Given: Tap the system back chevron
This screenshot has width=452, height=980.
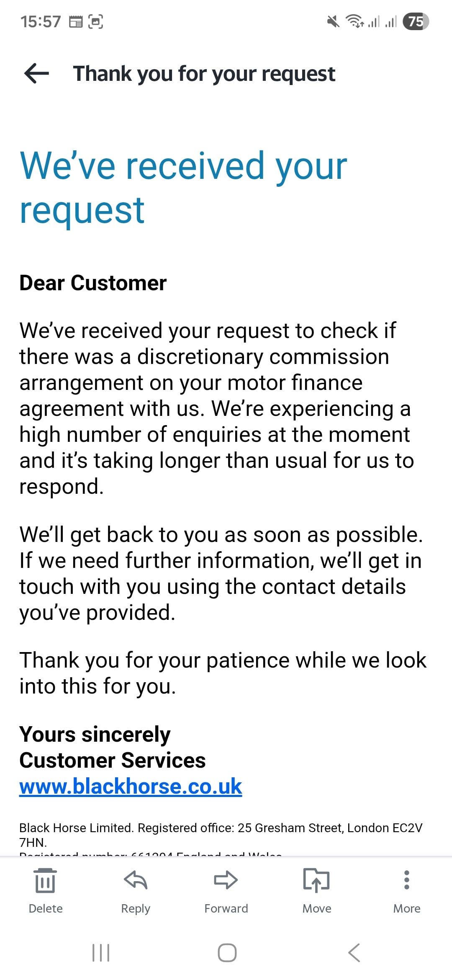Looking at the screenshot, I should 354,953.
